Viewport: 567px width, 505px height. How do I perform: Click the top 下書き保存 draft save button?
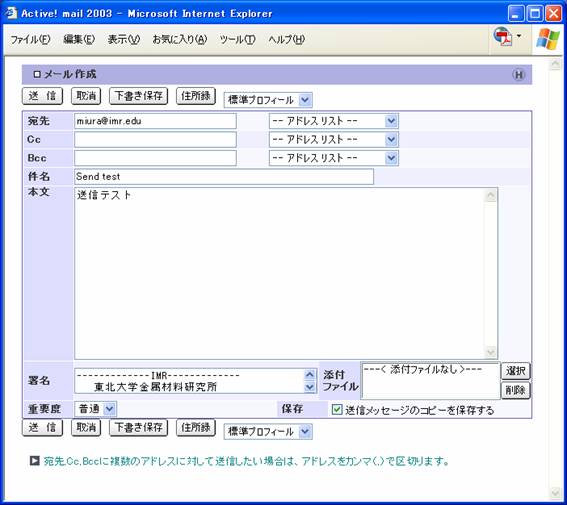point(138,96)
